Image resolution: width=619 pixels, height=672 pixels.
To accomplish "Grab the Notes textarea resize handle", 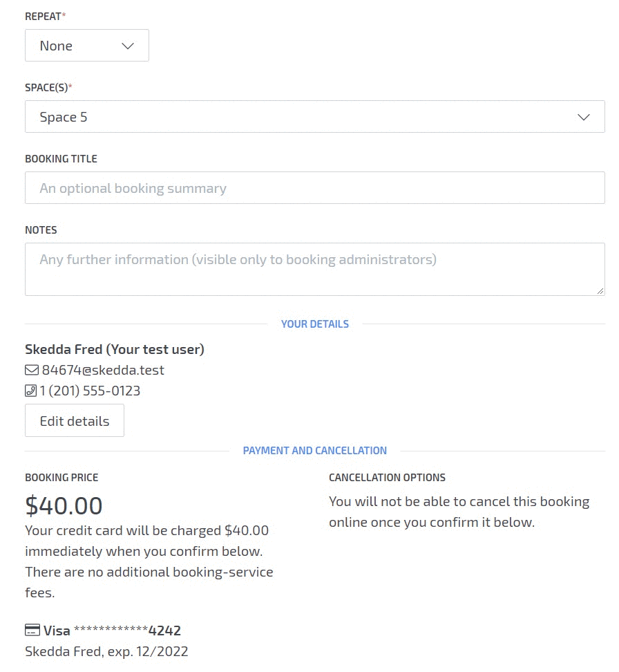I will click(x=600, y=291).
